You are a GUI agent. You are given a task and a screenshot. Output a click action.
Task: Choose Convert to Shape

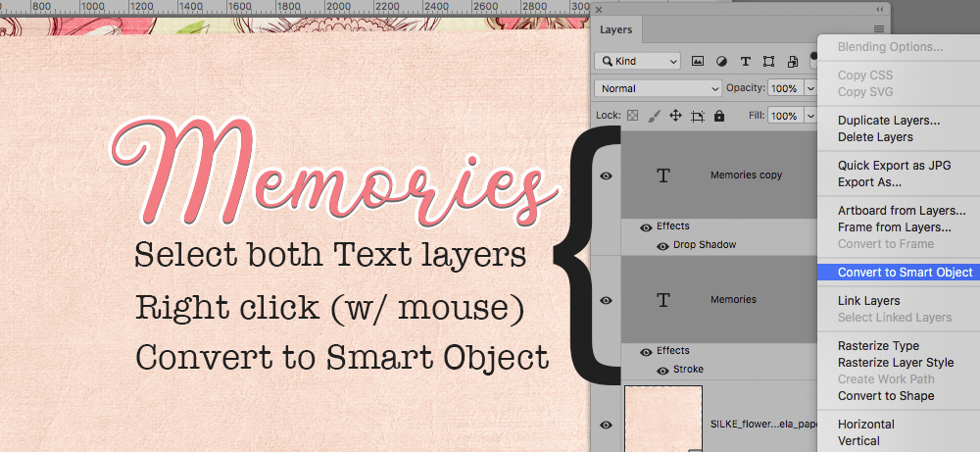pos(886,396)
